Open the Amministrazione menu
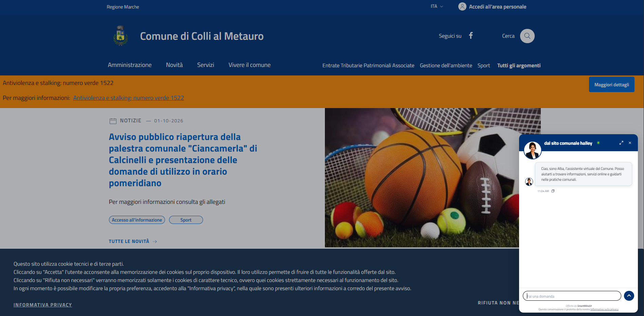 click(x=130, y=65)
